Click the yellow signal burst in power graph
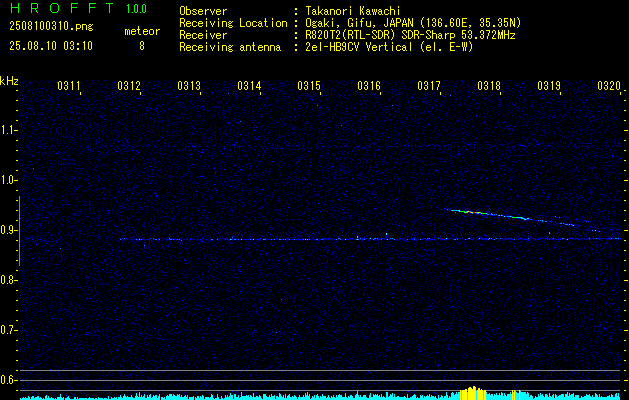629x400 pixels. (x=473, y=393)
